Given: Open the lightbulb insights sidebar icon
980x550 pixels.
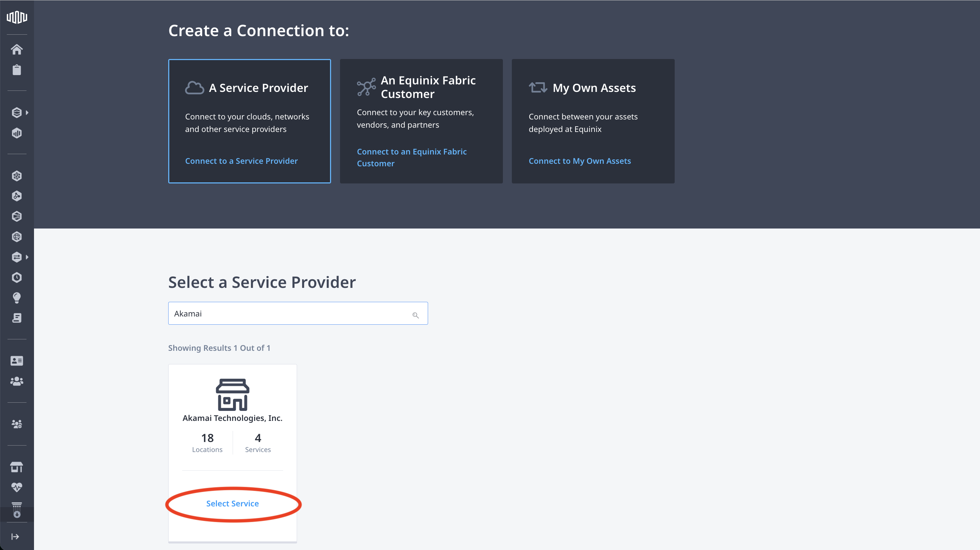Looking at the screenshot, I should [17, 298].
